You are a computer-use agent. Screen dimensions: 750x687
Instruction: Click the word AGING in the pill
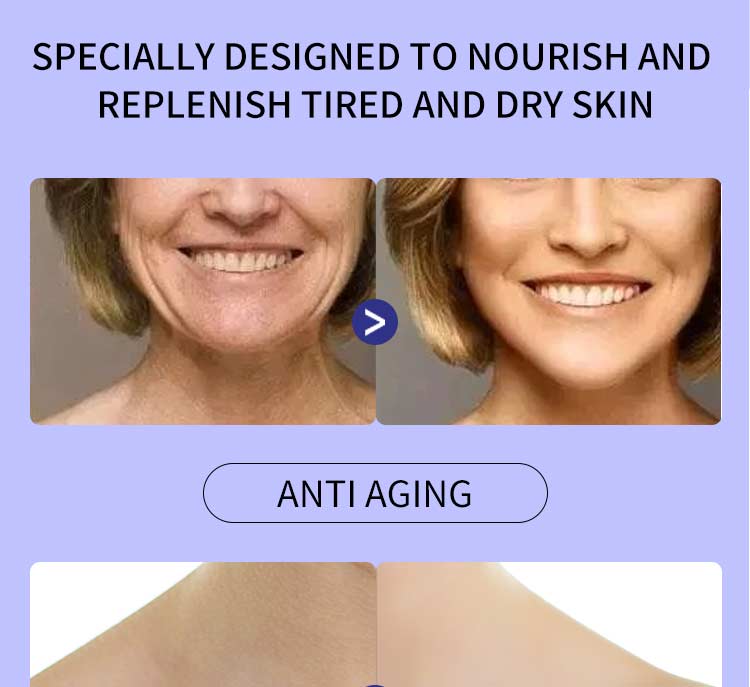point(419,495)
